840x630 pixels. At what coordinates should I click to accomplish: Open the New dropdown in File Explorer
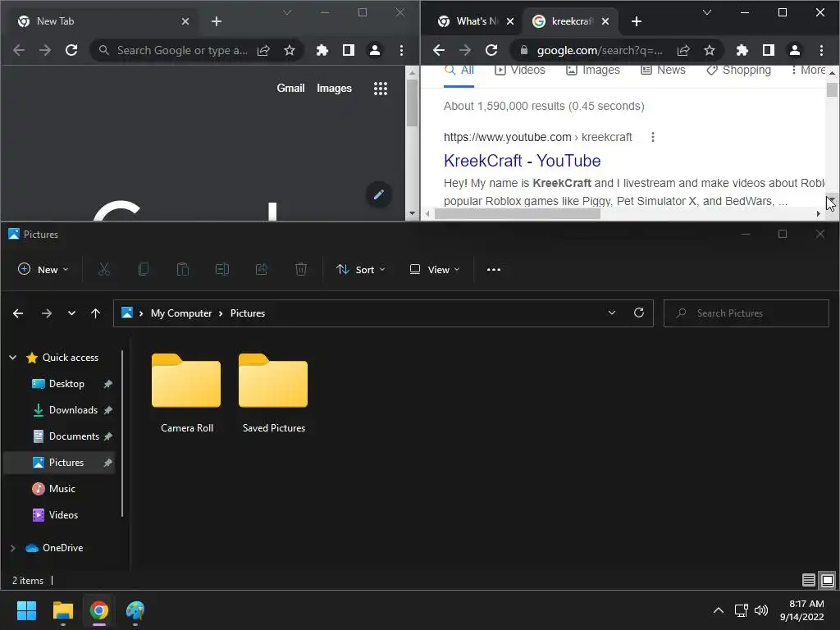tap(43, 269)
